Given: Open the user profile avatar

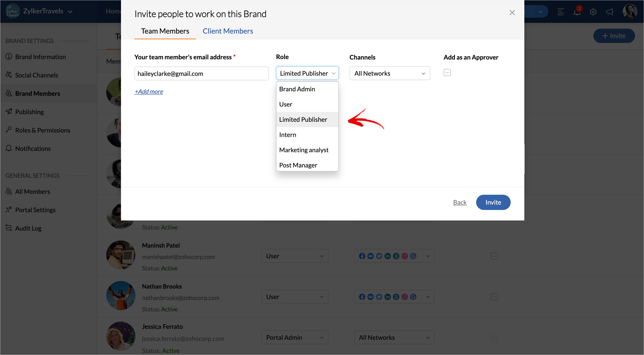Looking at the screenshot, I should pos(630,11).
